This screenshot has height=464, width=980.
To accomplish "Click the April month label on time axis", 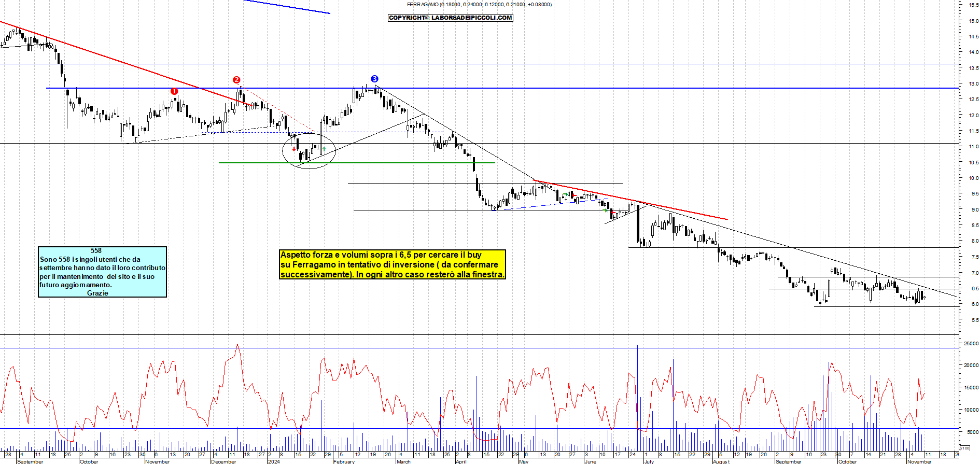I will tap(461, 461).
